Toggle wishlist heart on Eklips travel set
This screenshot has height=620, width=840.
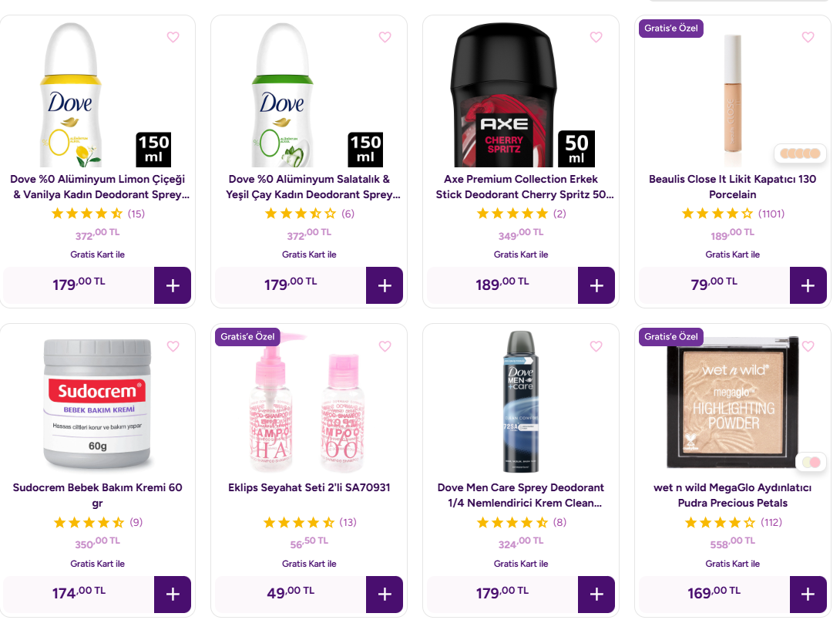pyautogui.click(x=385, y=346)
